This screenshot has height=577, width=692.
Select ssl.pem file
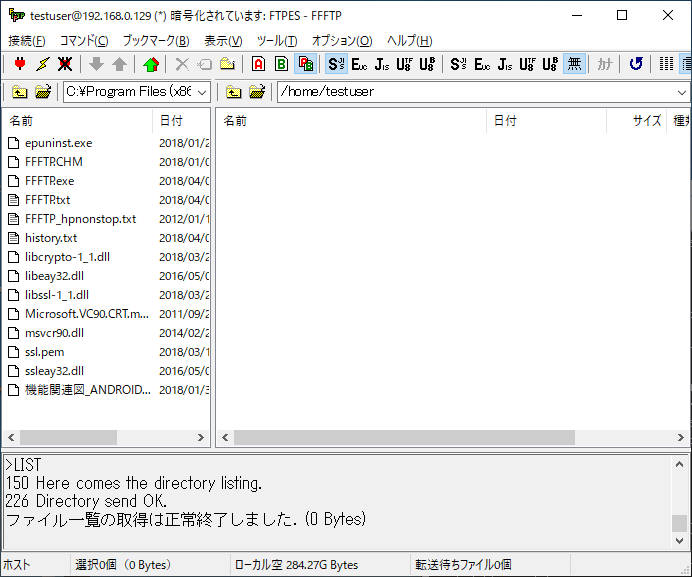[x=45, y=352]
